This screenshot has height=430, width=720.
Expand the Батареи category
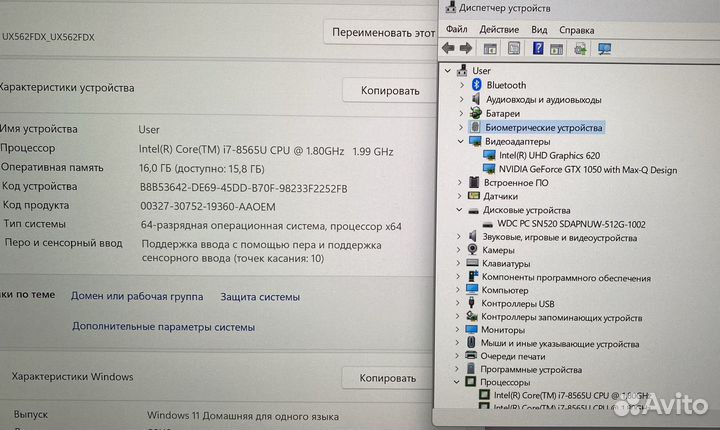461,113
